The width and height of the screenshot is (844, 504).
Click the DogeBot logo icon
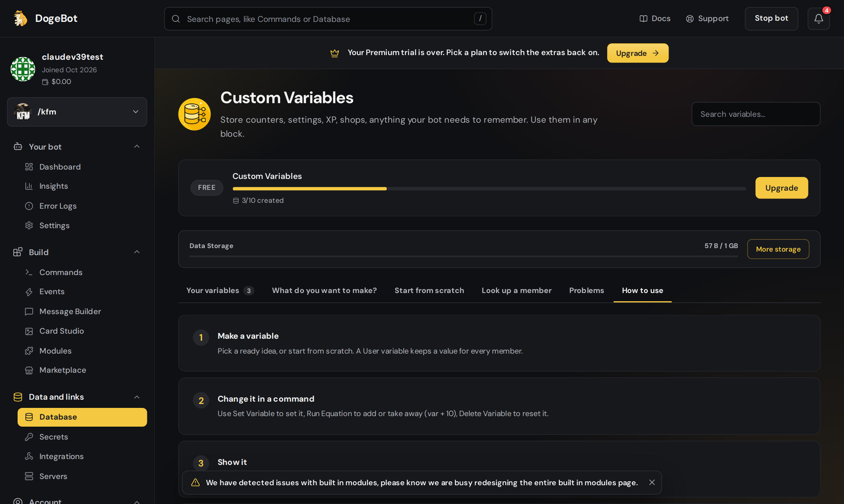pyautogui.click(x=20, y=18)
